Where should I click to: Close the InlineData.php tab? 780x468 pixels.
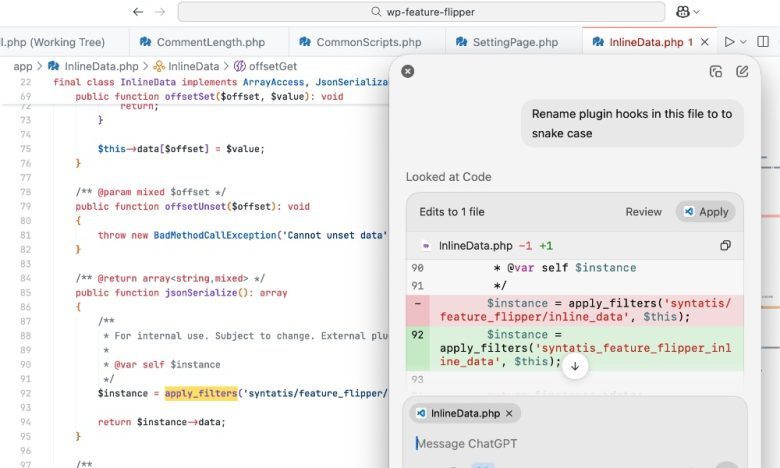pyautogui.click(x=705, y=42)
